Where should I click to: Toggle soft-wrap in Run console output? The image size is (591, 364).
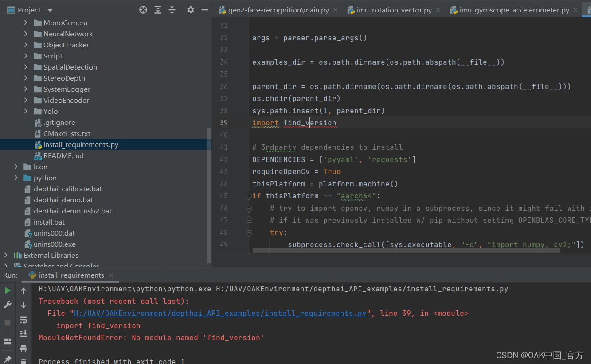point(23,319)
